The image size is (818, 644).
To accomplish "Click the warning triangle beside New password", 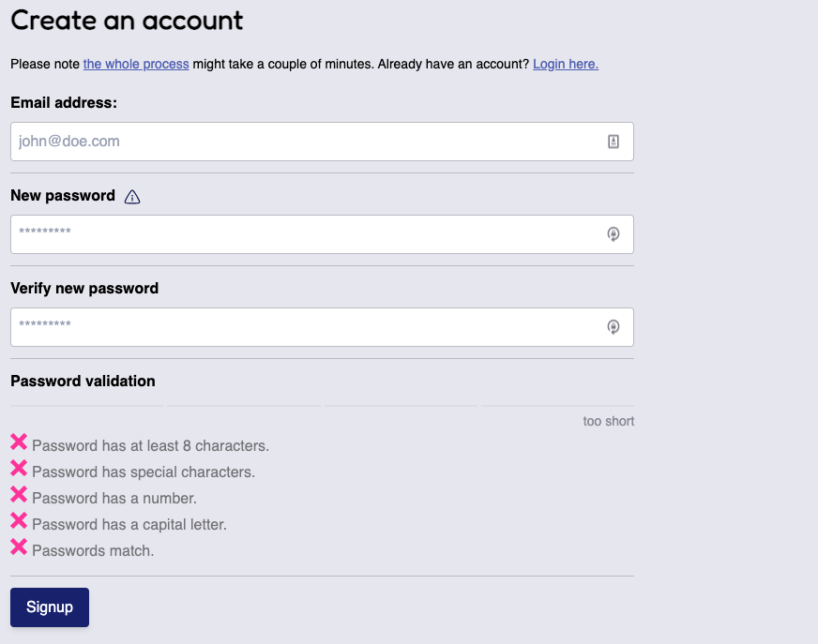I will [x=131, y=196].
